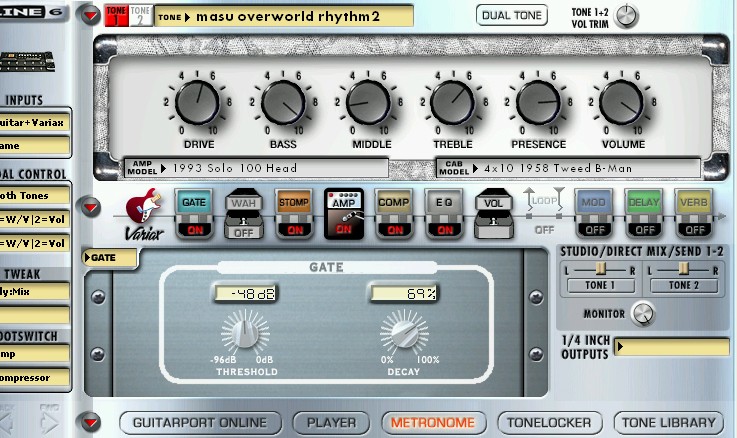
Task: Click TONE 2 mix button
Action: point(684,285)
